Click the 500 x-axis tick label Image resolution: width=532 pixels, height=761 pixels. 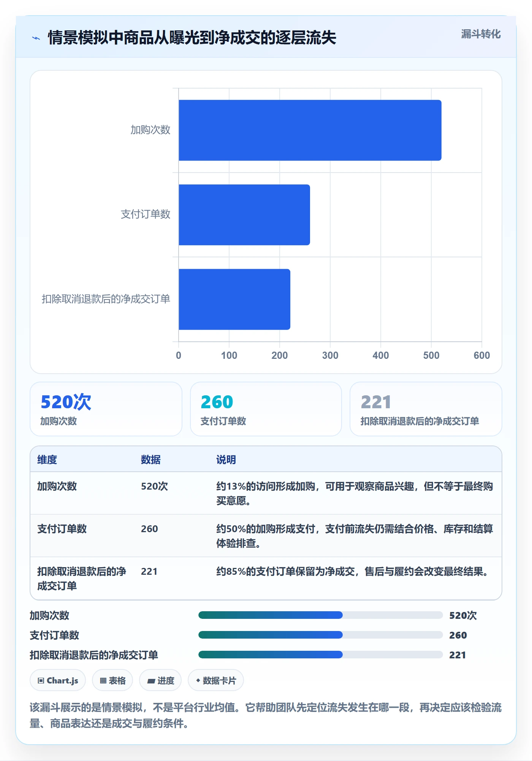(431, 355)
